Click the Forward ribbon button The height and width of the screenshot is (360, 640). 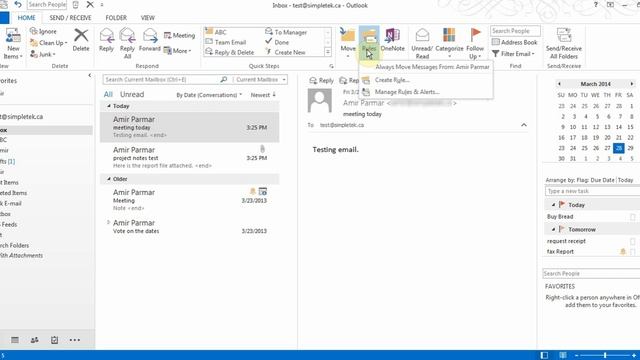pyautogui.click(x=150, y=40)
